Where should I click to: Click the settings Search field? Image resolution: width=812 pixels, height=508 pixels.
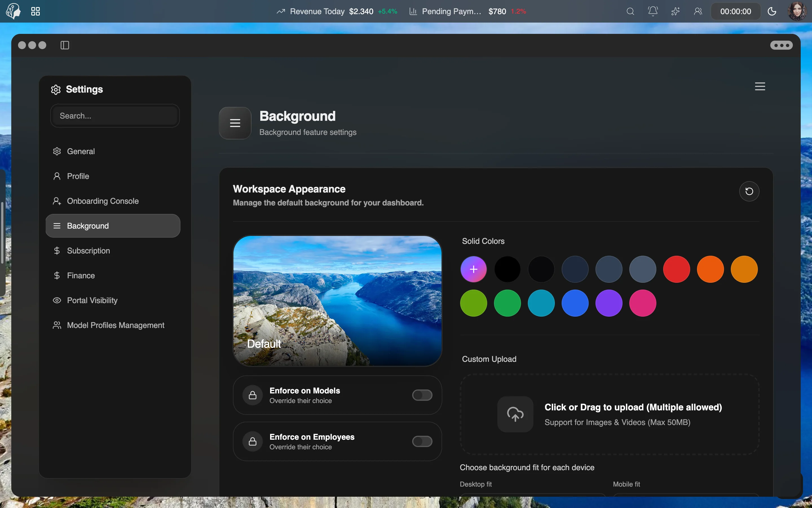115,116
